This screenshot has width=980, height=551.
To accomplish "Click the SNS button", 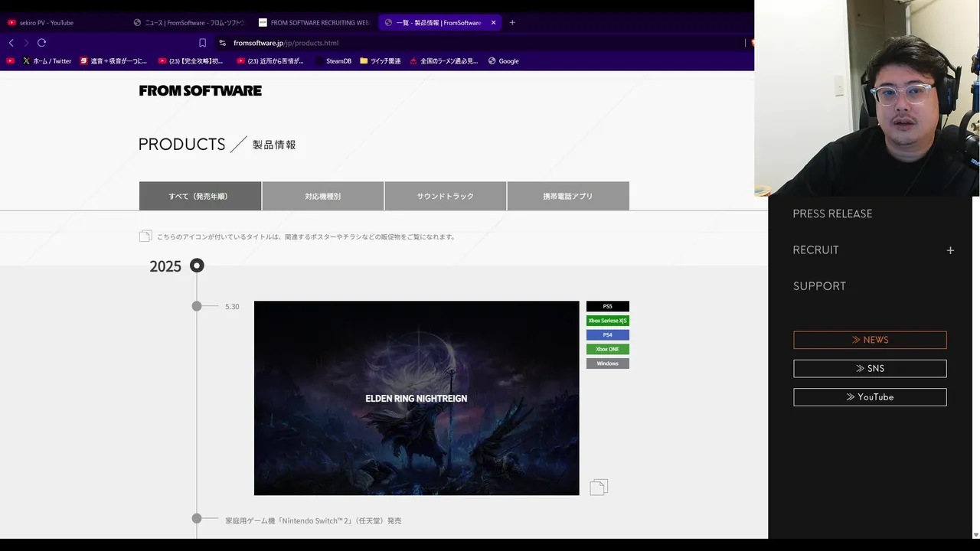I will (870, 368).
